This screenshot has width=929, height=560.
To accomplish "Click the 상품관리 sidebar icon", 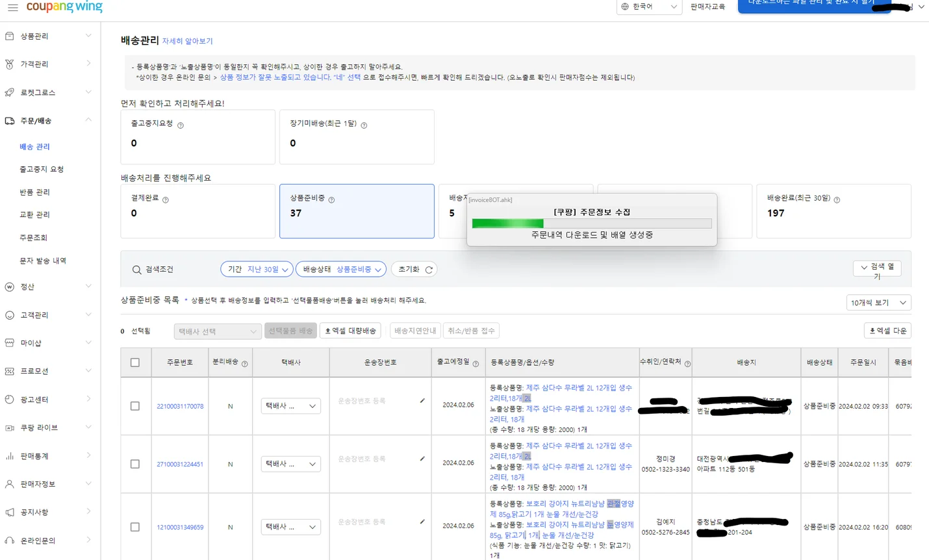I will [10, 36].
